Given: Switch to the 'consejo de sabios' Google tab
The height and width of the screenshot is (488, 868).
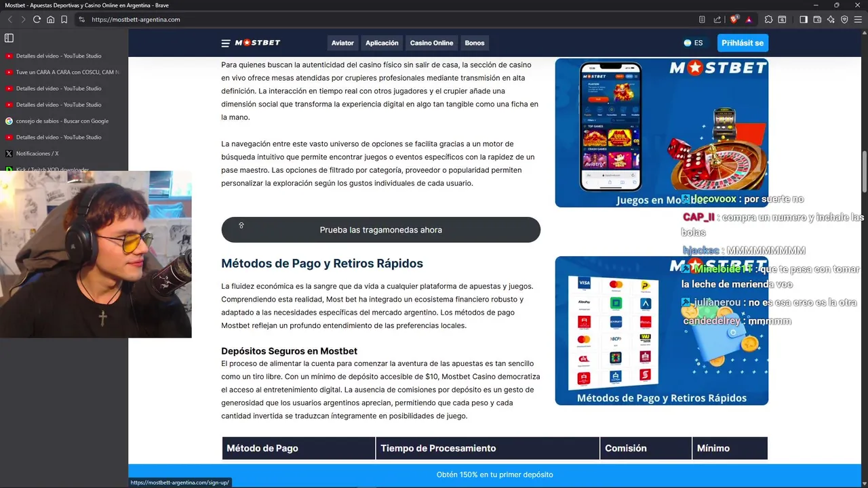Looking at the screenshot, I should pyautogui.click(x=64, y=121).
